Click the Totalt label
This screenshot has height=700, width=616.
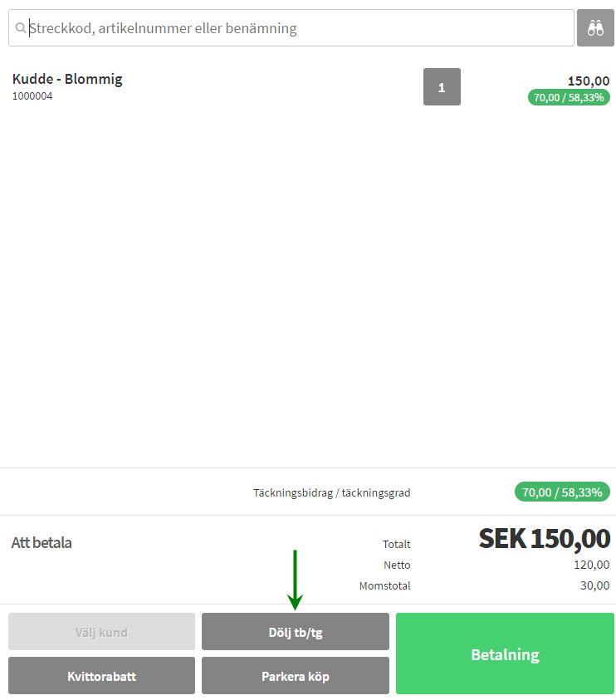point(396,545)
